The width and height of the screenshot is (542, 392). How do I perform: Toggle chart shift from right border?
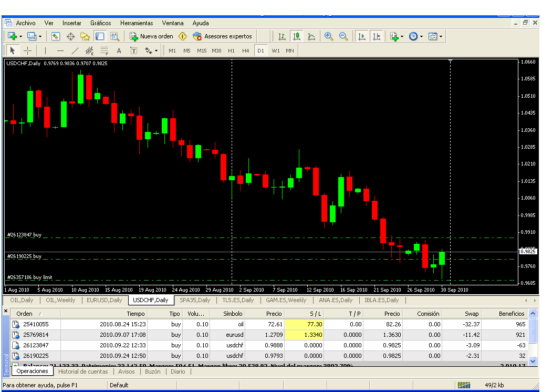coord(377,36)
